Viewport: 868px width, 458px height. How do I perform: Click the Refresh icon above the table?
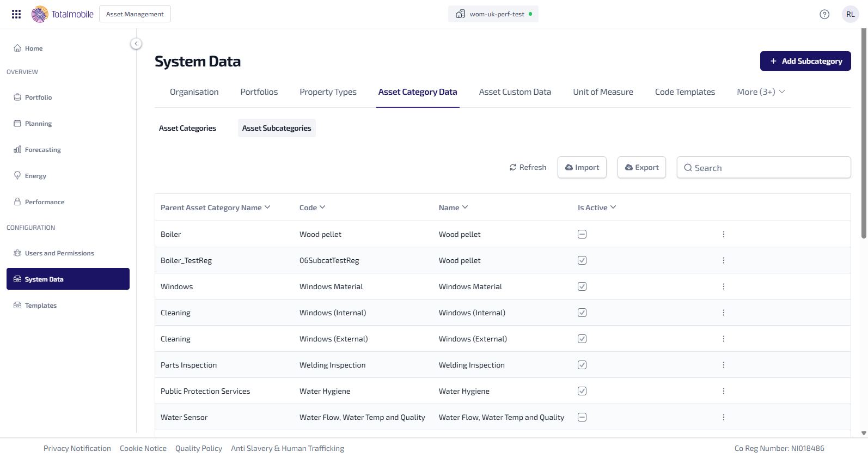pyautogui.click(x=513, y=168)
